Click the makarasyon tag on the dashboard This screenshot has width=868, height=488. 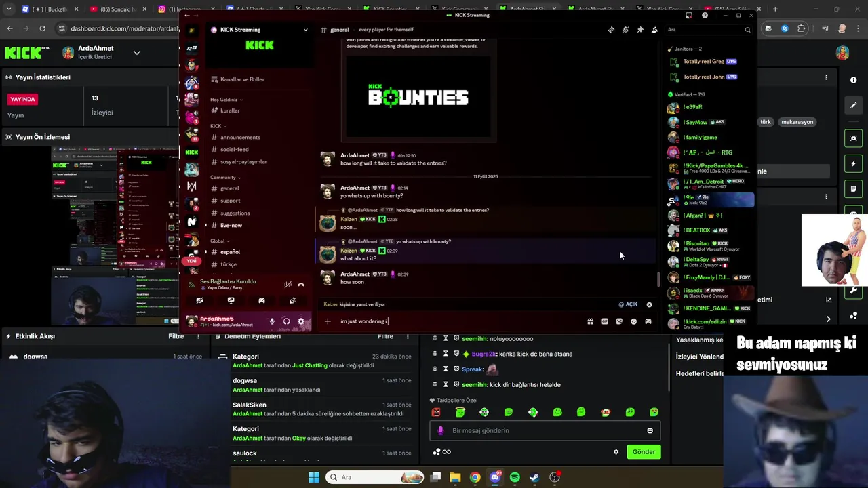[797, 122]
